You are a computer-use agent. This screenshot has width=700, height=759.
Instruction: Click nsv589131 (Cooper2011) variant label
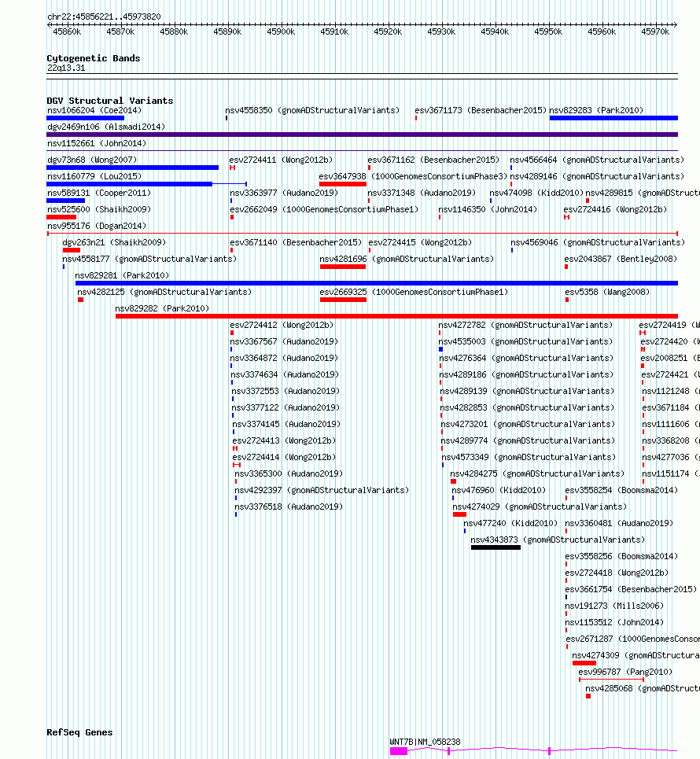99,193
